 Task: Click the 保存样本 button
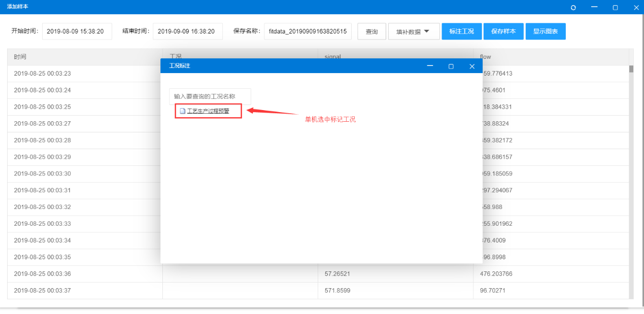pos(503,31)
